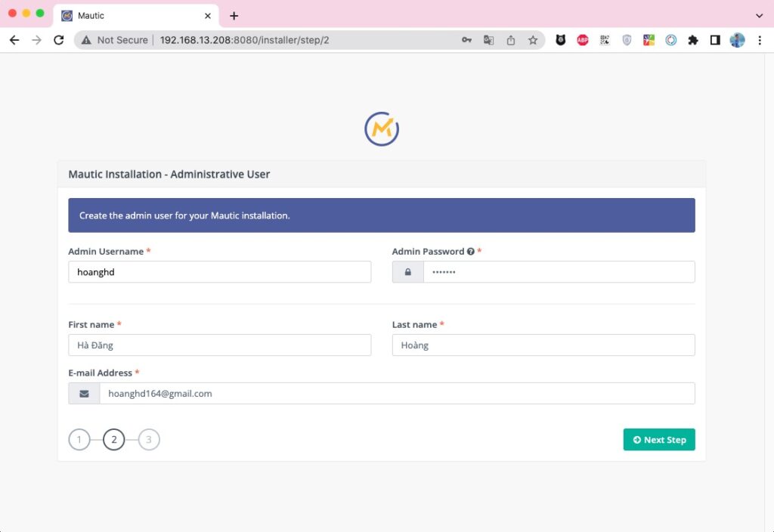This screenshot has width=774, height=532.
Task: Open the colorful square extension
Action: point(649,40)
